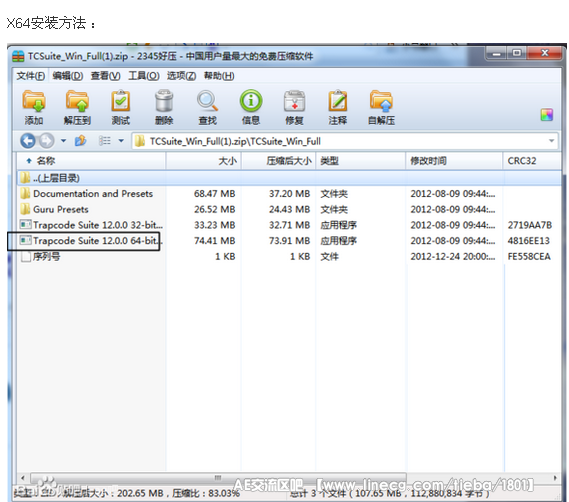The height and width of the screenshot is (502, 569).
Task: Open the 编辑(D) menu
Action: point(67,76)
